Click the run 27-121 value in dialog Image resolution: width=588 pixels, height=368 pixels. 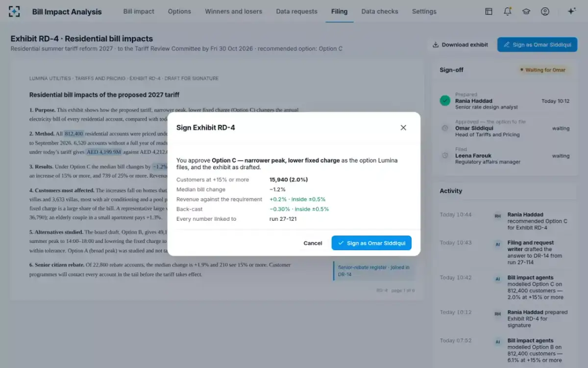click(283, 219)
